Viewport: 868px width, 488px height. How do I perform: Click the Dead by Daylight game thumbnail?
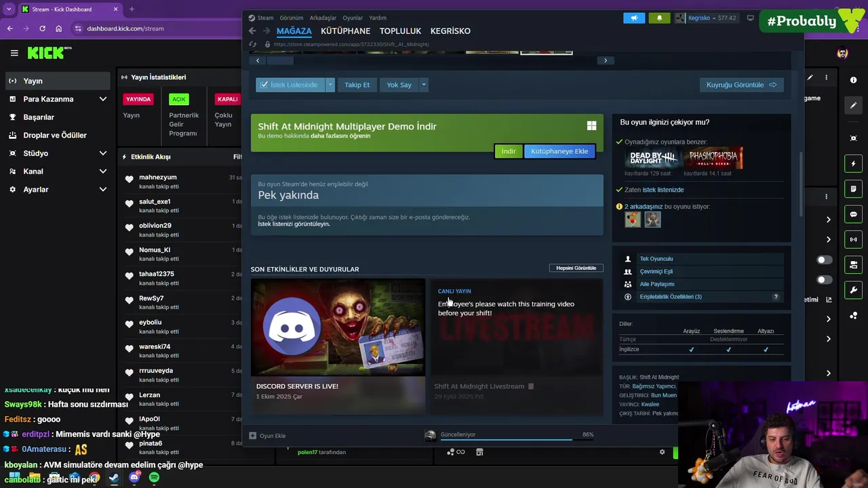click(652, 158)
